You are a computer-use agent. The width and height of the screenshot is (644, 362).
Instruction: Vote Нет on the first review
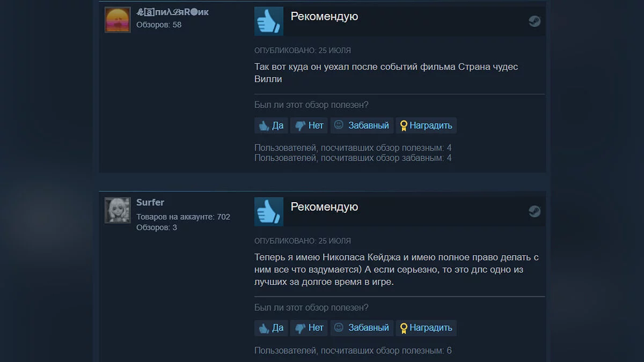coord(309,125)
